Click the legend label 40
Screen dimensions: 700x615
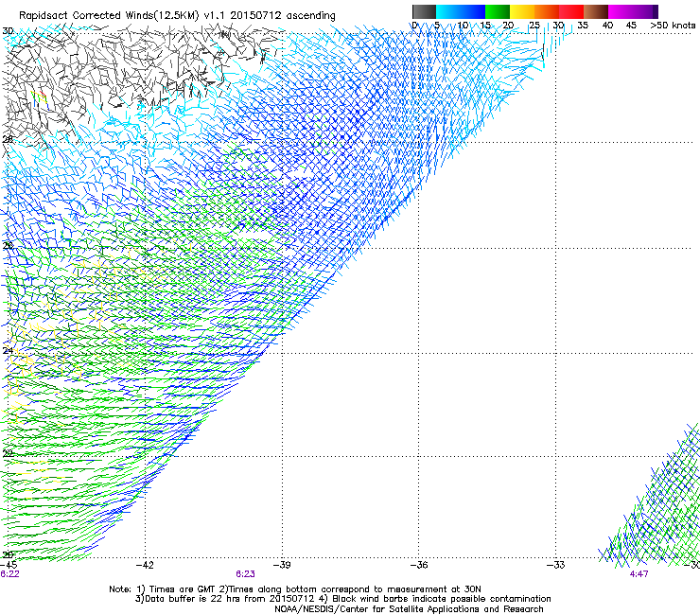[x=607, y=25]
